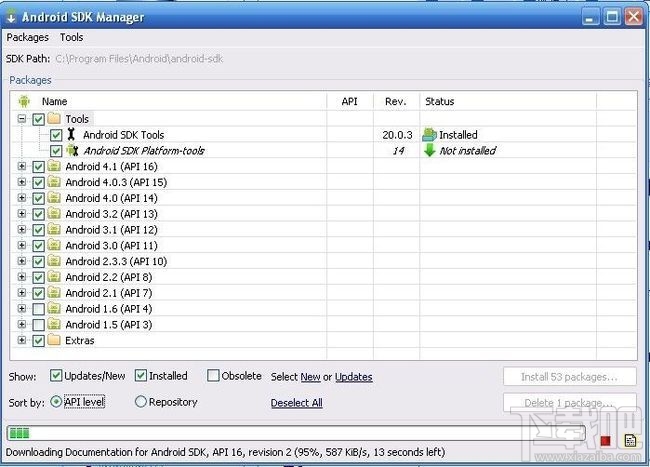This screenshot has width=650, height=467.
Task: Expand the Android 4.1 (API 16) node
Action: click(22, 166)
